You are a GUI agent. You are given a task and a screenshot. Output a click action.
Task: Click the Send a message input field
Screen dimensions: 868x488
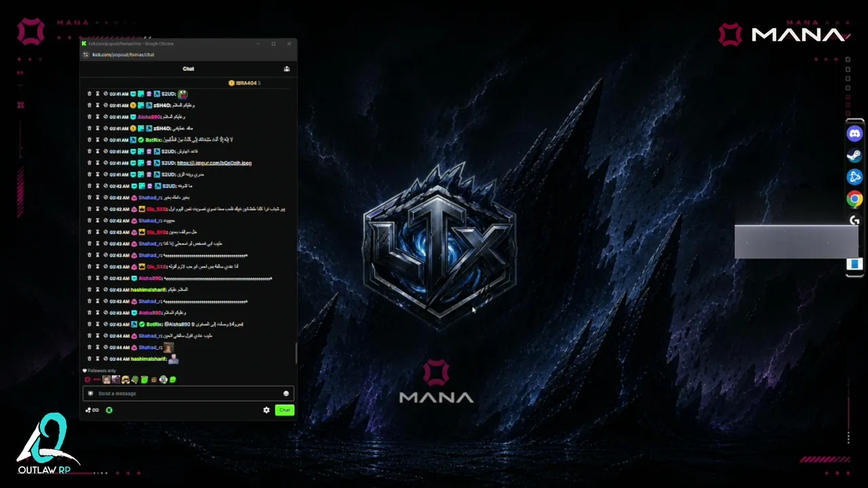click(189, 393)
